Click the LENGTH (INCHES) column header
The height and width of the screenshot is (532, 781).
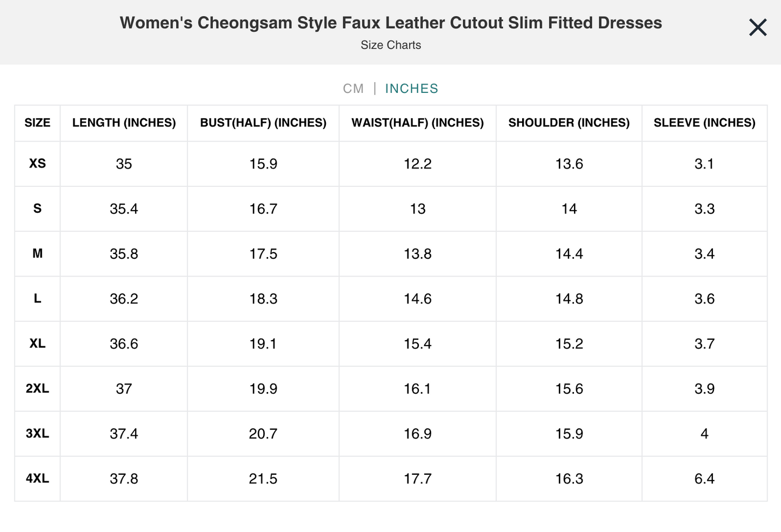(x=123, y=123)
